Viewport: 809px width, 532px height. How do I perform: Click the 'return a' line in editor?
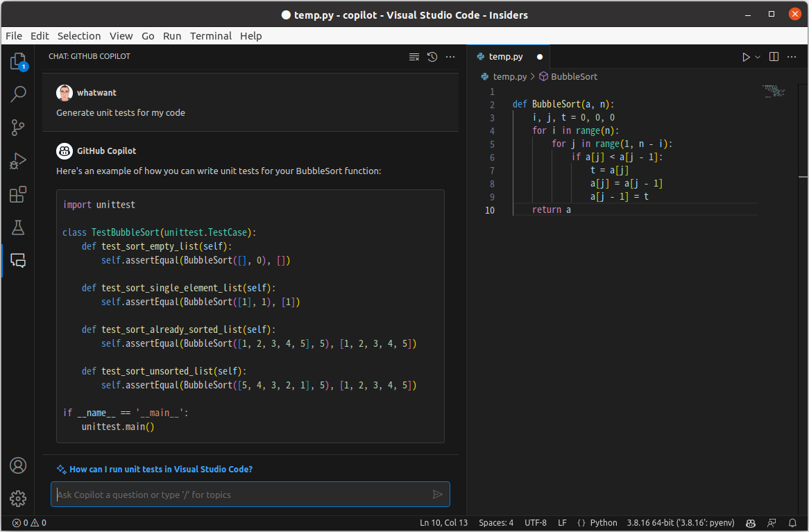(x=552, y=209)
